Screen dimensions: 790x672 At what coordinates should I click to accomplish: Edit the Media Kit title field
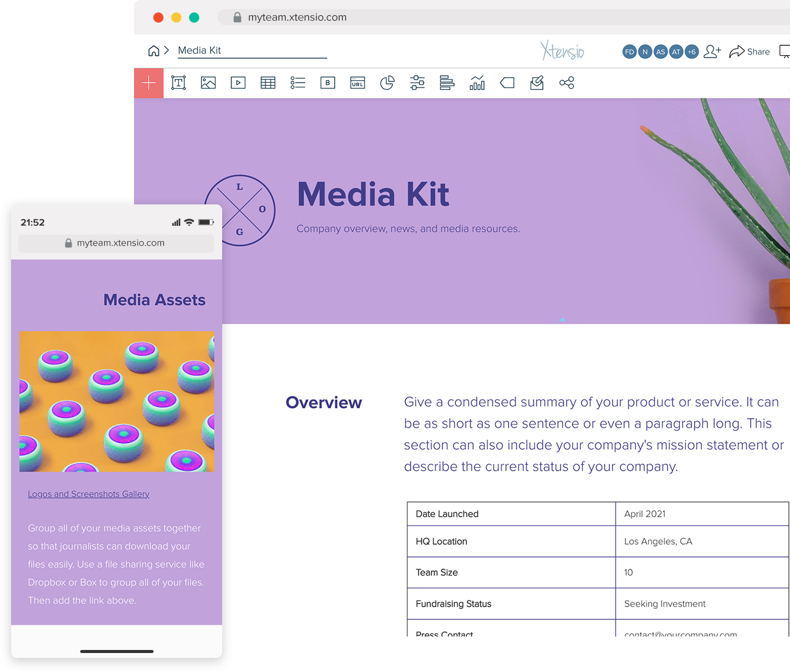[x=200, y=50]
